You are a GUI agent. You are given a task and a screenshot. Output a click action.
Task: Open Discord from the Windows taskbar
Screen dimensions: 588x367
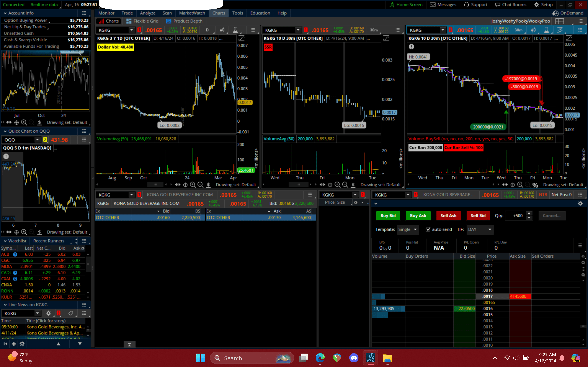(354, 358)
